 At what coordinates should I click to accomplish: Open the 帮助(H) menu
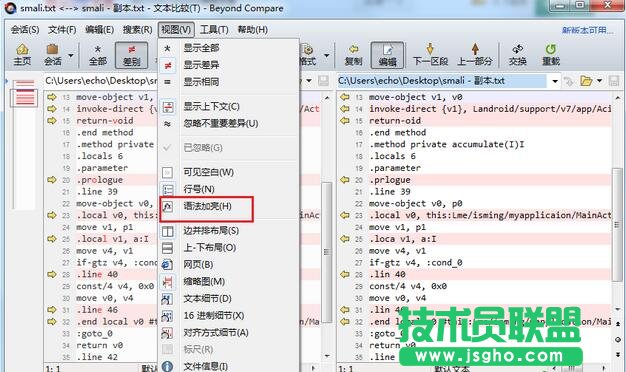252,30
